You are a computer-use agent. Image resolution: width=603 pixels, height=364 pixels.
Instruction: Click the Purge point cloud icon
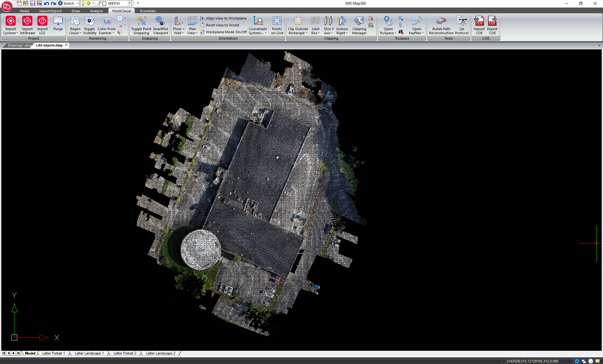coord(58,21)
